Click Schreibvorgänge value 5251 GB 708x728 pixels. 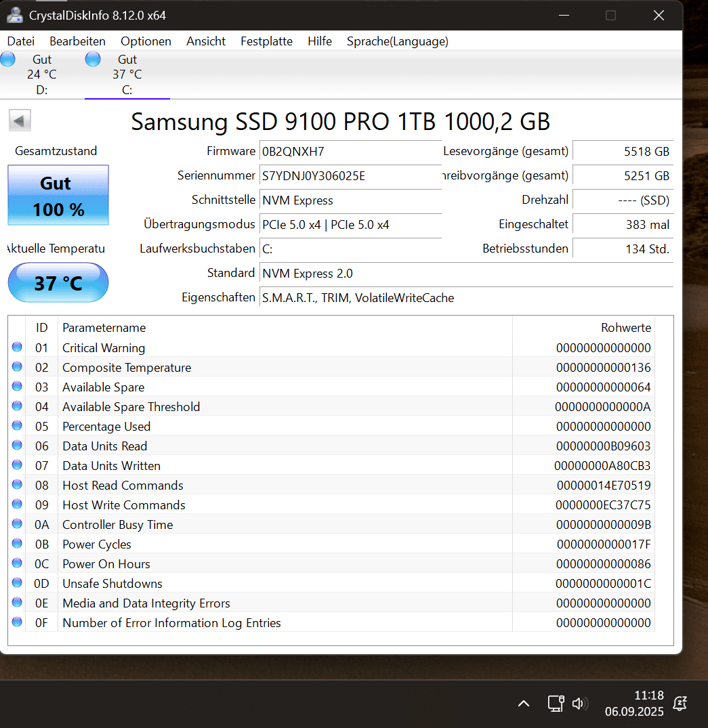coord(623,176)
